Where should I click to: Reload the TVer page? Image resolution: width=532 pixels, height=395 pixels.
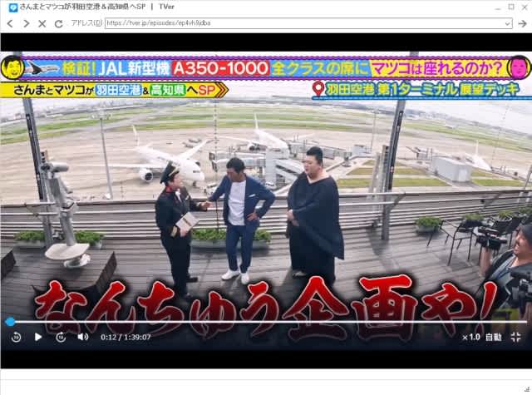click(x=58, y=23)
